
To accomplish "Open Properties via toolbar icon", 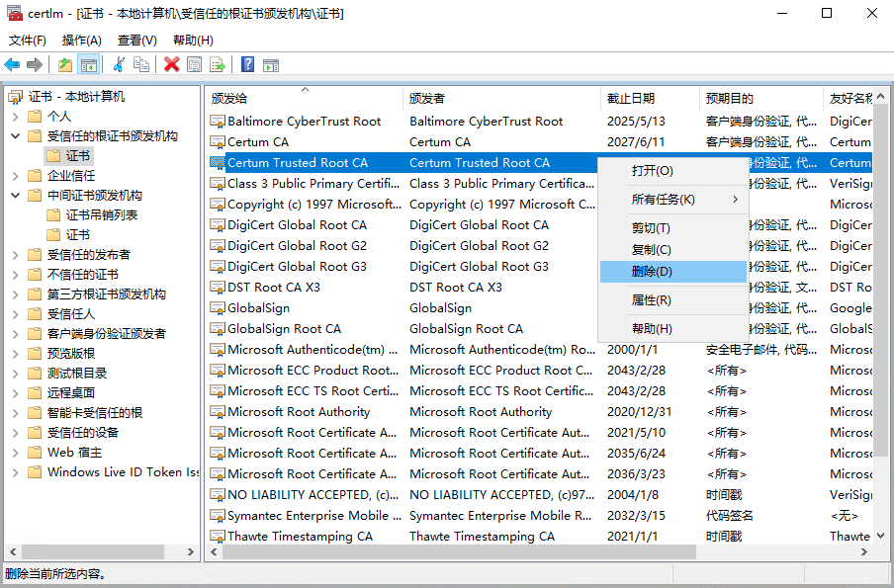I will click(194, 64).
